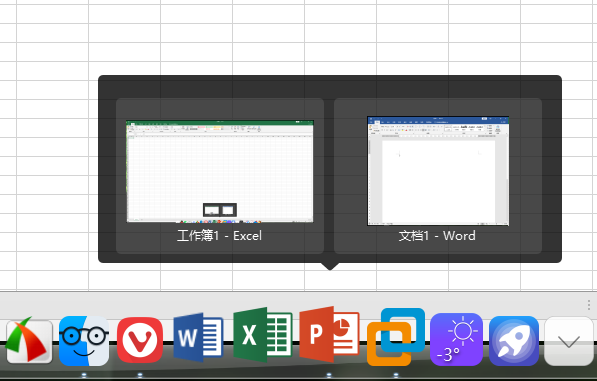Expand the dock chevron-down button
The height and width of the screenshot is (381, 597).
[x=569, y=341]
